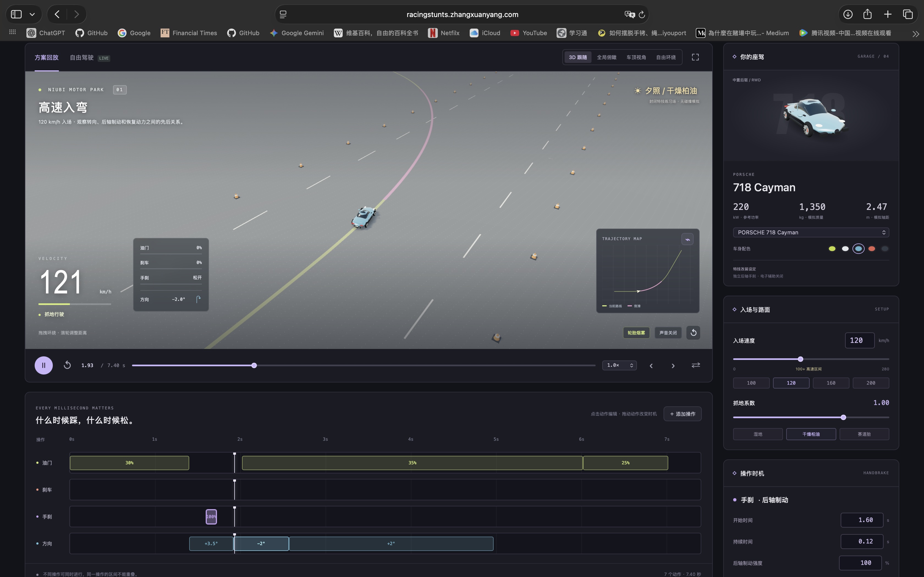Viewport: 924px width, 577px height.
Task: Step to the next frame with the right chevron
Action: (673, 366)
